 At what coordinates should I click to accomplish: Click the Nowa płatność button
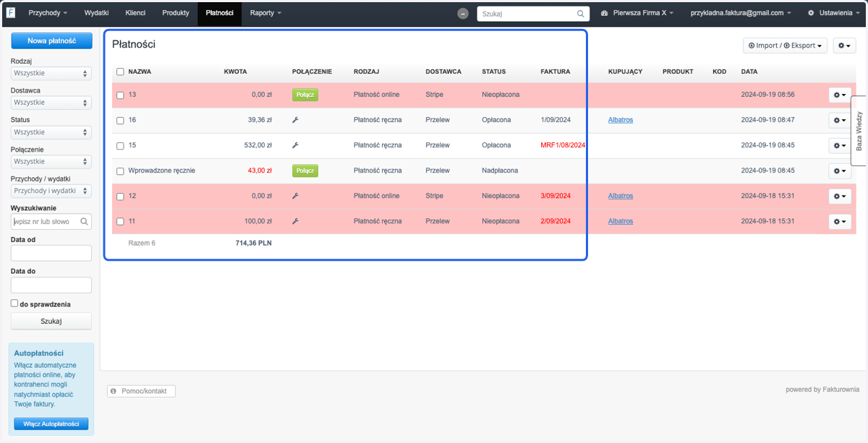pos(51,41)
